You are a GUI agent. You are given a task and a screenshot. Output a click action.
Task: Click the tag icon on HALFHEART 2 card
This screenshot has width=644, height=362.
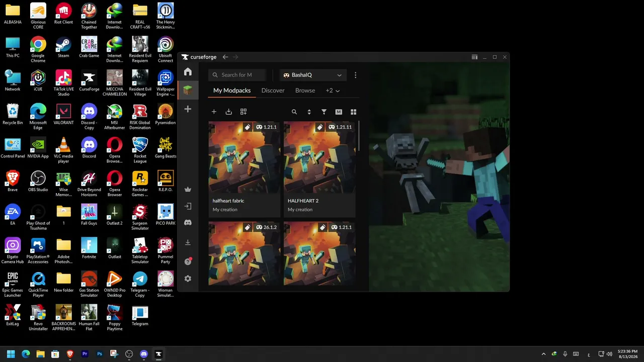point(320,127)
